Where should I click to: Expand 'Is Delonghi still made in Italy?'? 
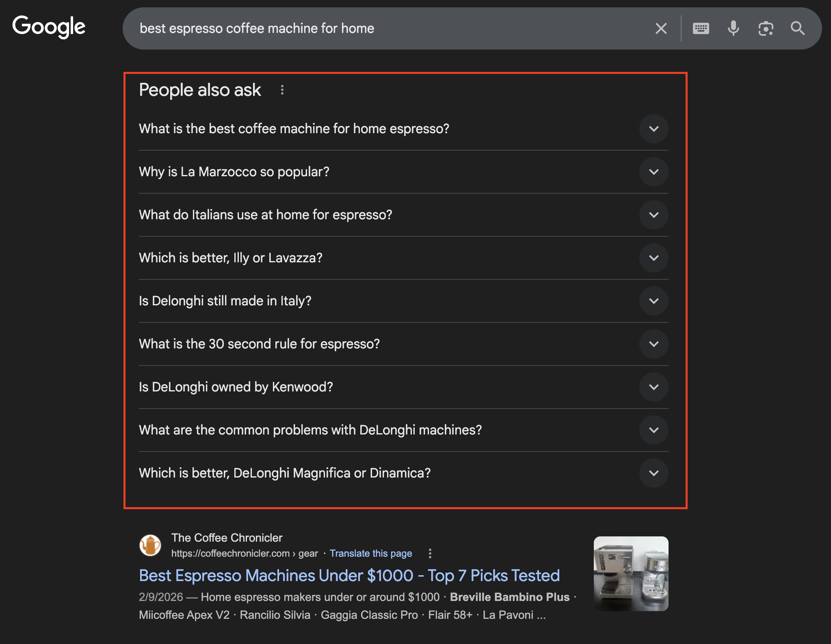pyautogui.click(x=654, y=301)
